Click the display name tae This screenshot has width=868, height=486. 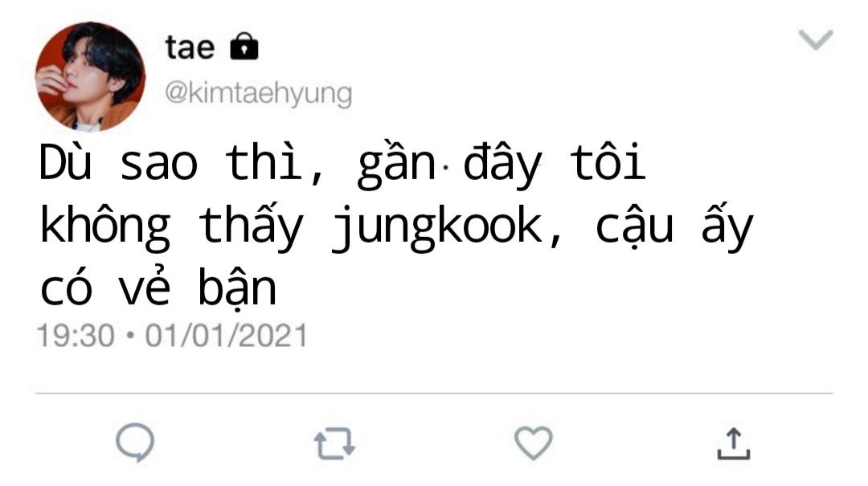point(190,47)
